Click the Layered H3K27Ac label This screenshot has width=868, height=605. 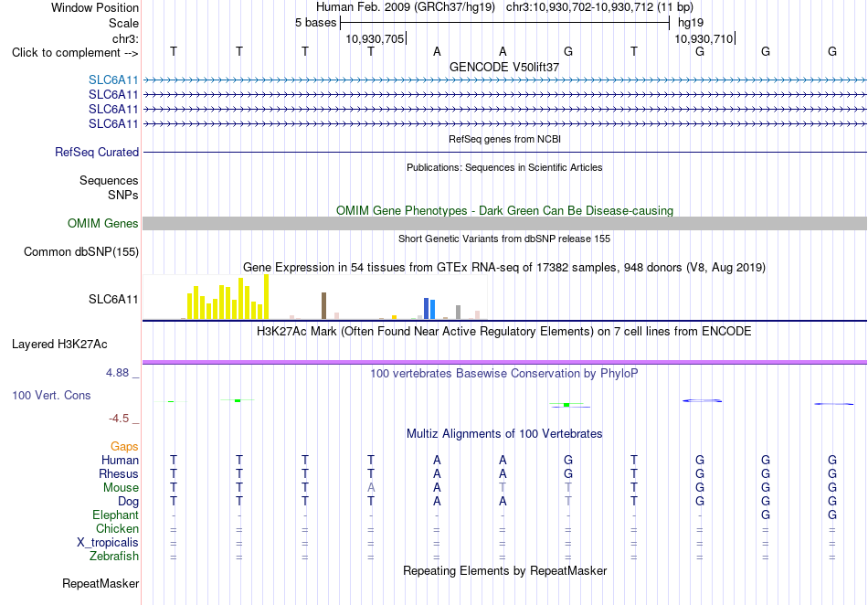[59, 345]
